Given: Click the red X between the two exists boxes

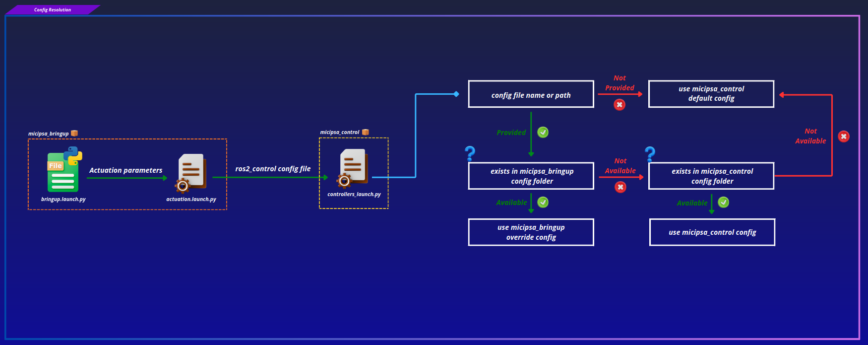Looking at the screenshot, I should click(x=620, y=187).
